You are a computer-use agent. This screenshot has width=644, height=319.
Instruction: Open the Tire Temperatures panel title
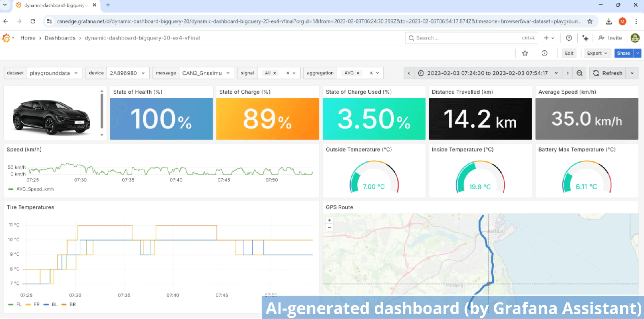pyautogui.click(x=30, y=207)
